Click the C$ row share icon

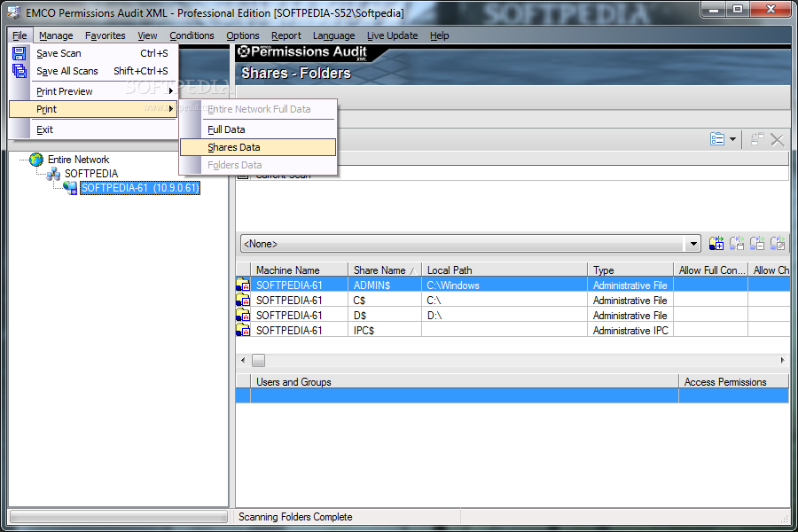tap(243, 300)
